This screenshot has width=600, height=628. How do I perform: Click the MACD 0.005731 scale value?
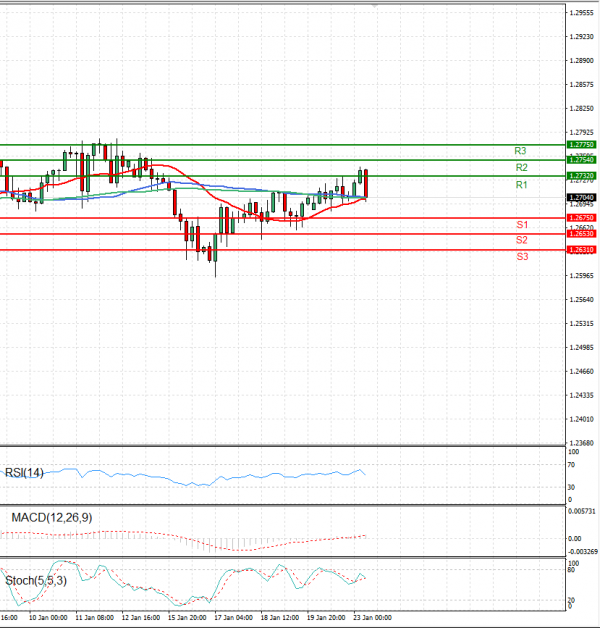tap(582, 511)
